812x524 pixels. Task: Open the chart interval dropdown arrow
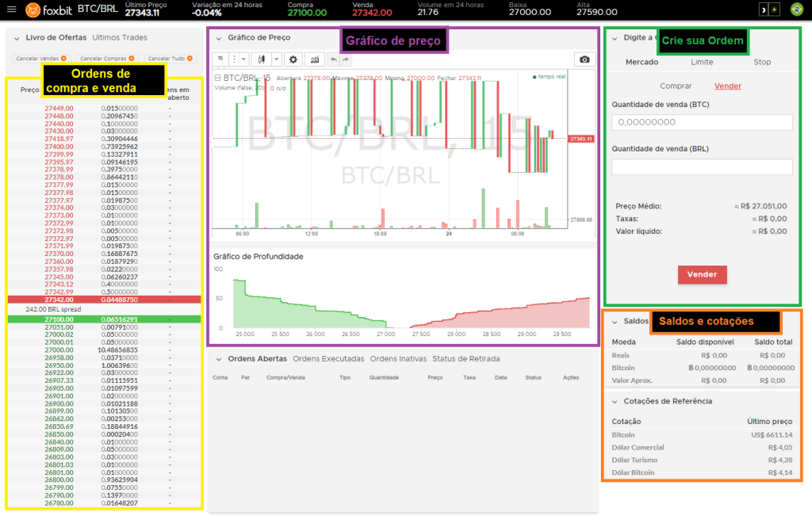tap(243, 59)
